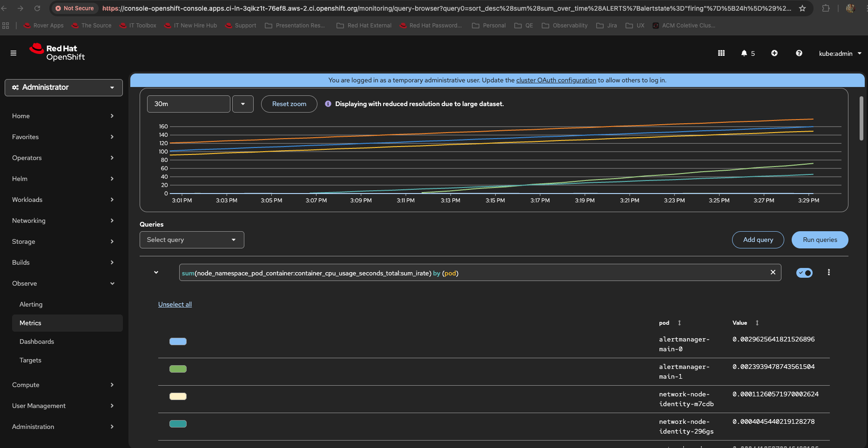The height and width of the screenshot is (448, 868).
Task: Collapse the query results chevron
Action: pyautogui.click(x=156, y=272)
